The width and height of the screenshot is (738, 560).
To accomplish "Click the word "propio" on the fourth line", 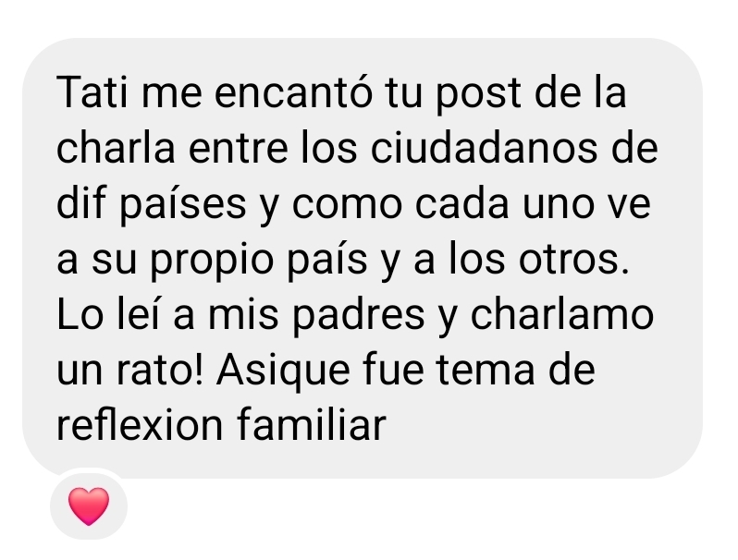I will [x=212, y=262].
